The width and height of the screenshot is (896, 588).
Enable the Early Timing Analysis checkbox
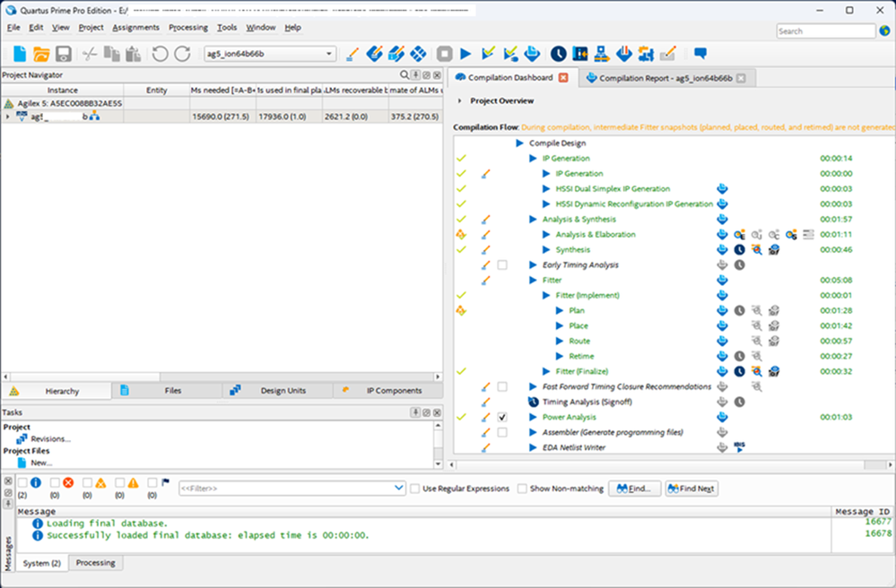pyautogui.click(x=502, y=265)
